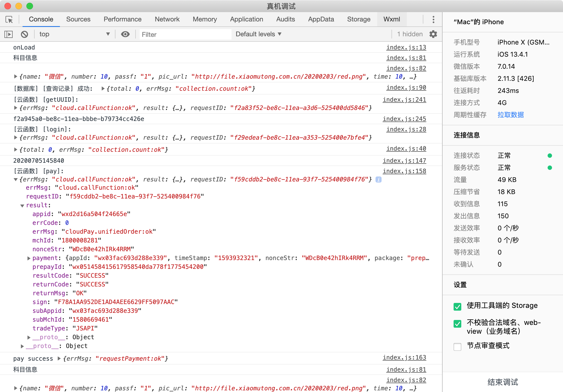Click the green connection status dot
The width and height of the screenshot is (563, 392).
(x=550, y=156)
